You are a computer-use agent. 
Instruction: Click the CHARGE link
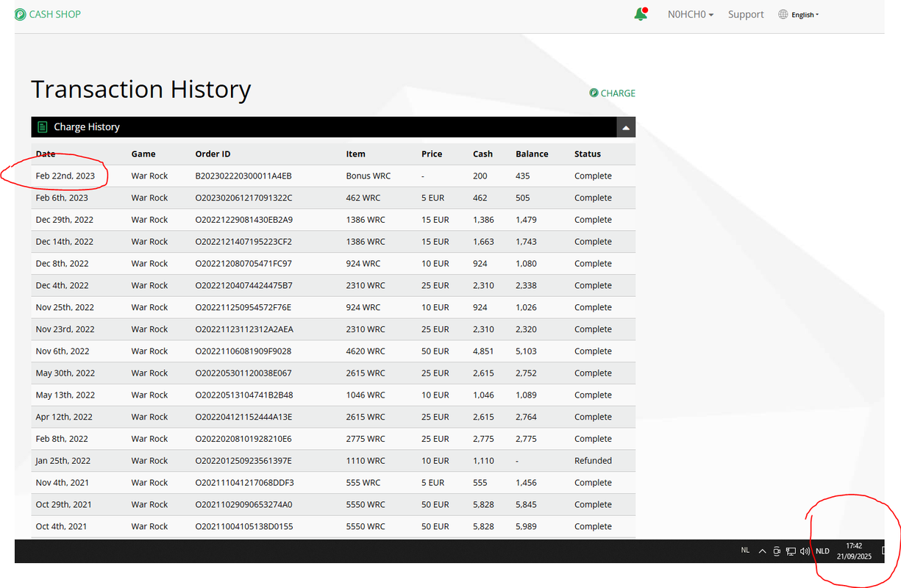[618, 93]
